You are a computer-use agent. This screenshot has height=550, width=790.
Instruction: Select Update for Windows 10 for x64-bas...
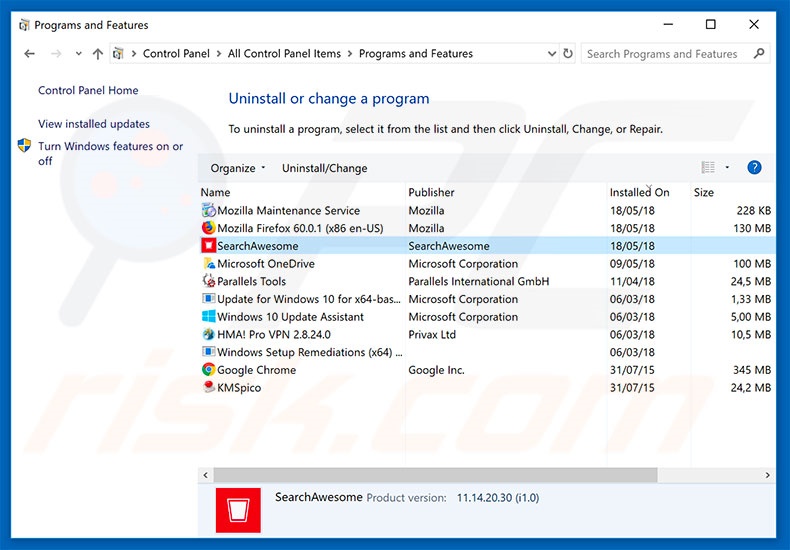(309, 299)
